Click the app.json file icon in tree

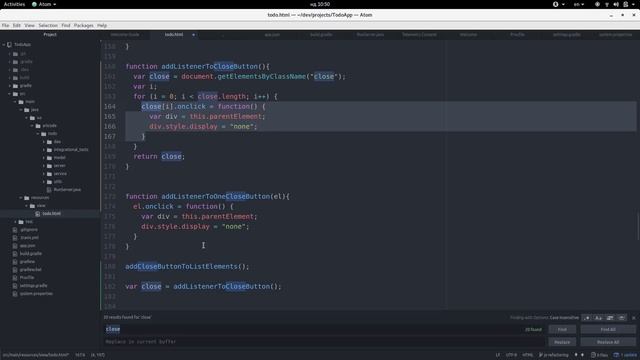pyautogui.click(x=15, y=246)
